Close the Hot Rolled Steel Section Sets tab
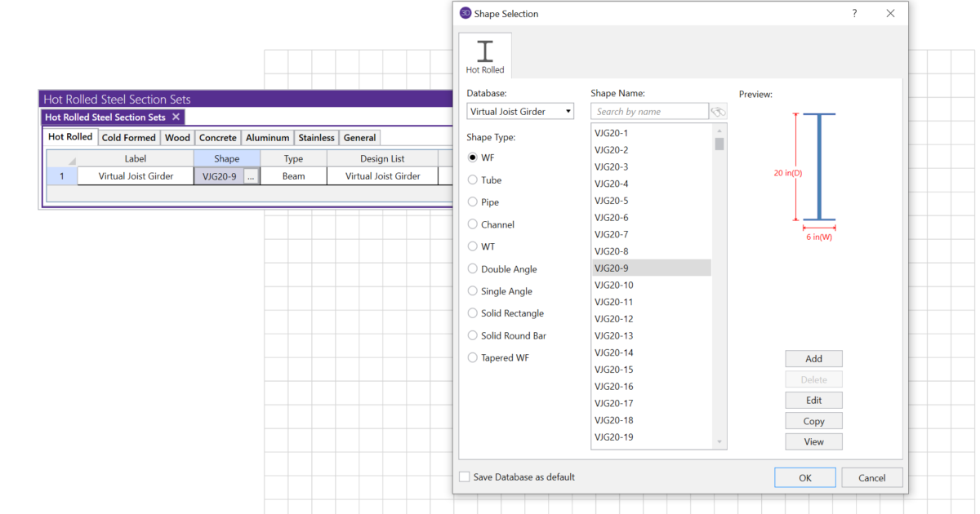 (x=176, y=117)
